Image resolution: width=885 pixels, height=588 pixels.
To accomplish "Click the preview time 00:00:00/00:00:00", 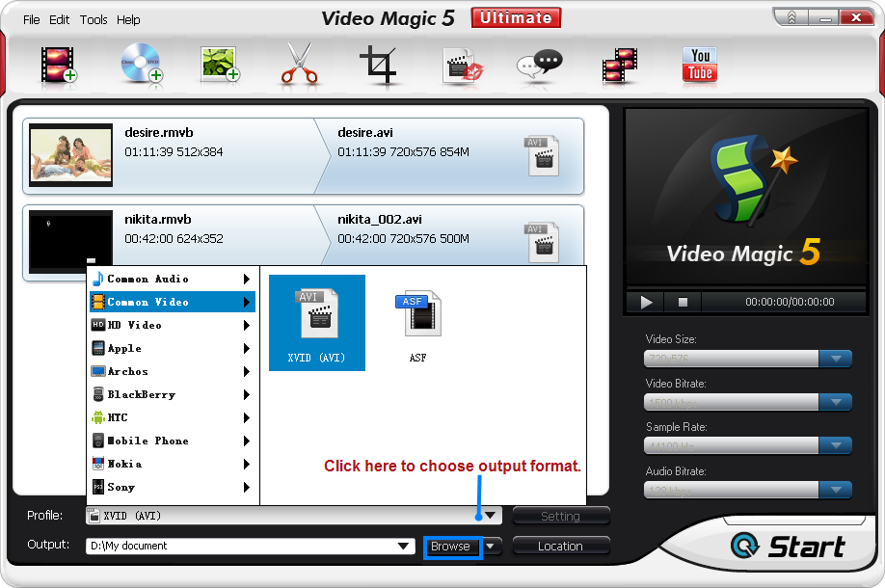I will point(789,302).
